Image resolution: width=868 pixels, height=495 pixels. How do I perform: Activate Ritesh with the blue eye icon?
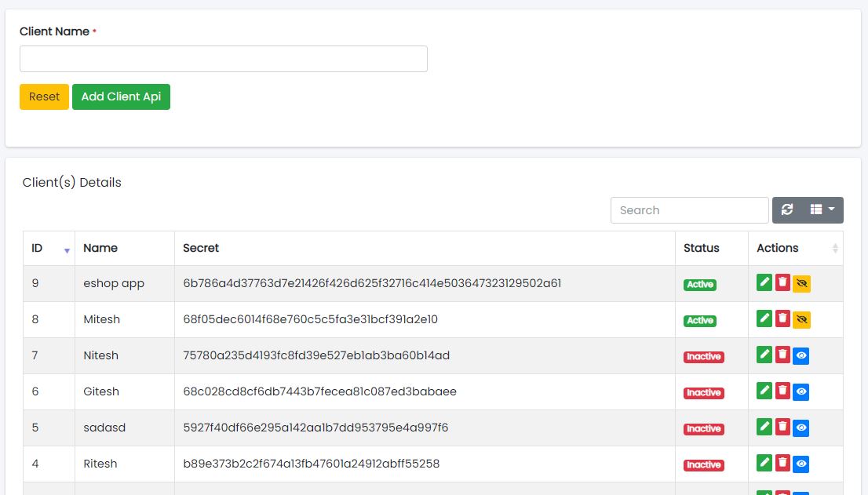pyautogui.click(x=801, y=464)
